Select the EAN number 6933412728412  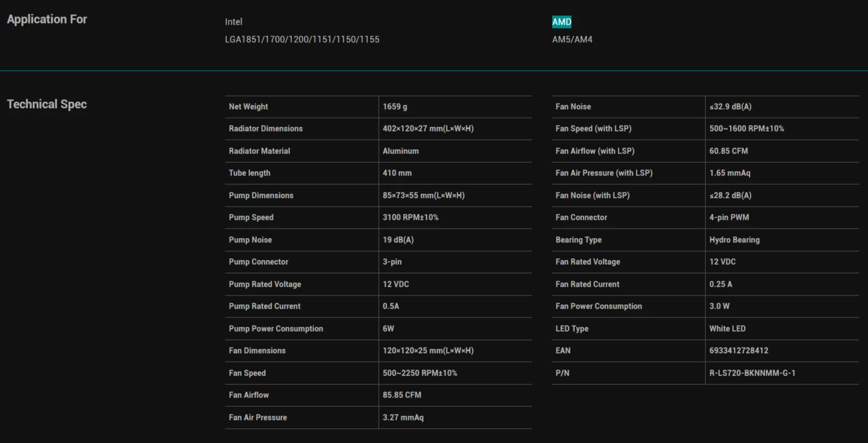pyautogui.click(x=739, y=351)
